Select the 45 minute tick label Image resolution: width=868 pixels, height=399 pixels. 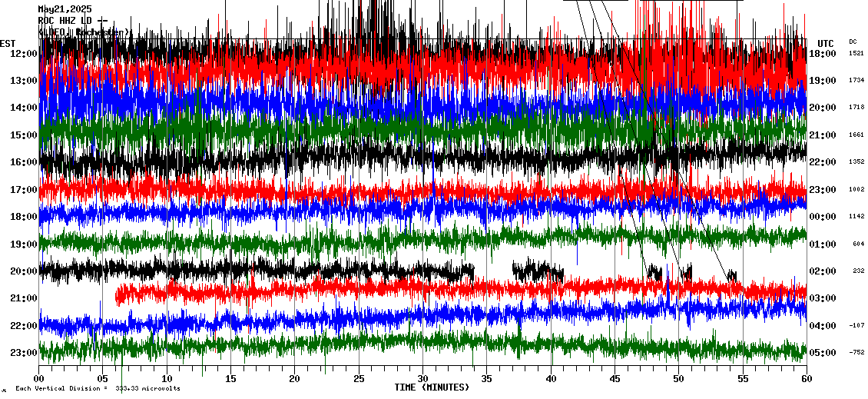(x=615, y=379)
